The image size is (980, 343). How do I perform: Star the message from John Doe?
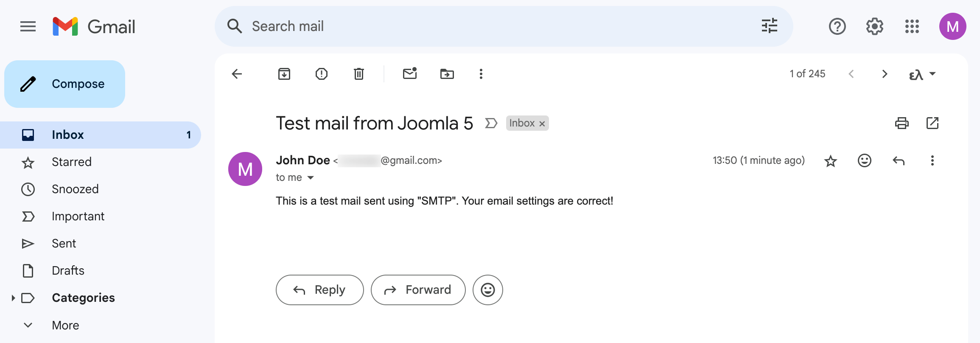[831, 160]
